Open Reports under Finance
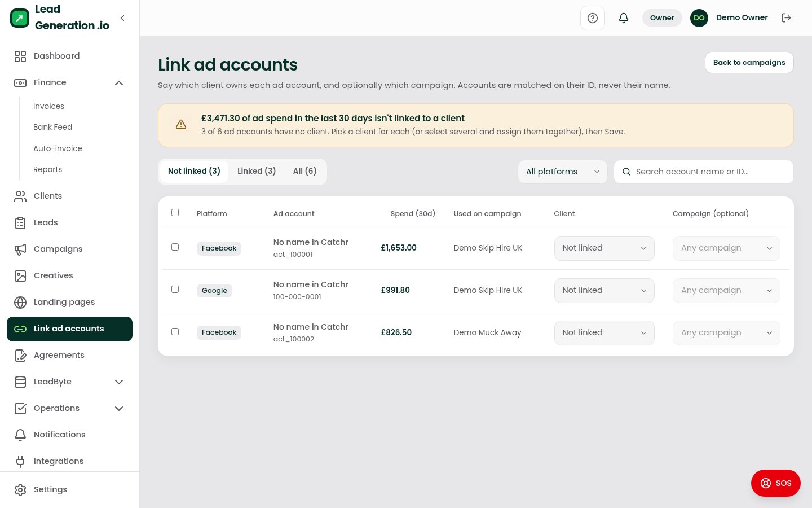 (x=47, y=169)
